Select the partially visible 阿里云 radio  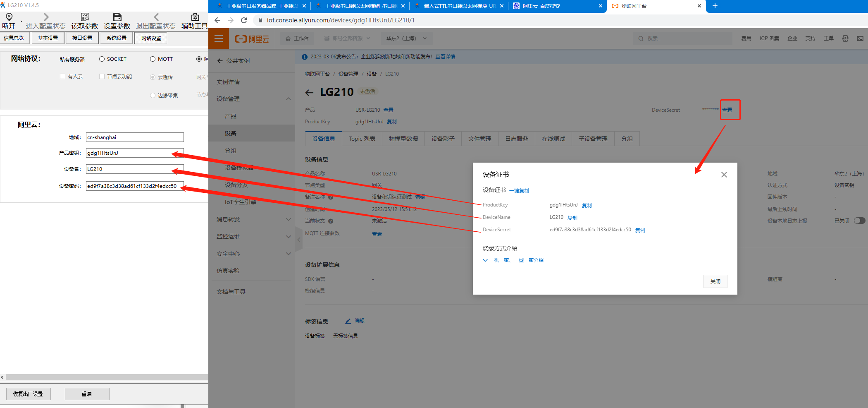pos(199,59)
